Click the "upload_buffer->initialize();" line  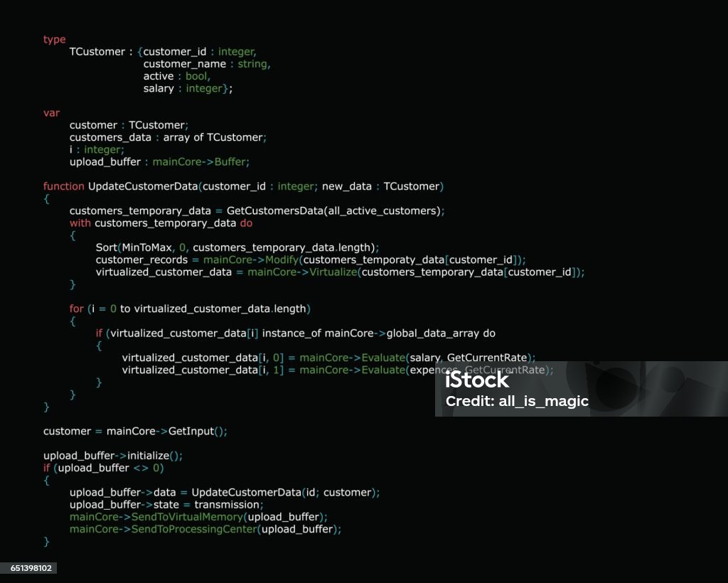click(x=113, y=456)
